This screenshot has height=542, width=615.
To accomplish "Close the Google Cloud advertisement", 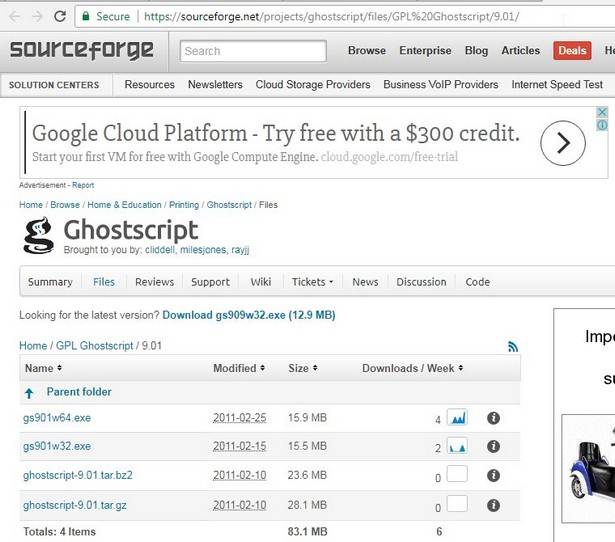I will [x=602, y=112].
